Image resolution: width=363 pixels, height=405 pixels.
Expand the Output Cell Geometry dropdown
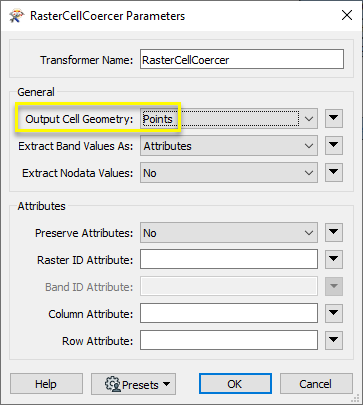click(x=229, y=119)
